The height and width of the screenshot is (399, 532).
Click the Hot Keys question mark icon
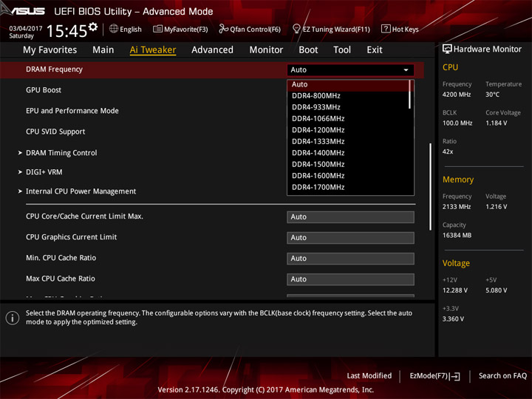(x=386, y=29)
